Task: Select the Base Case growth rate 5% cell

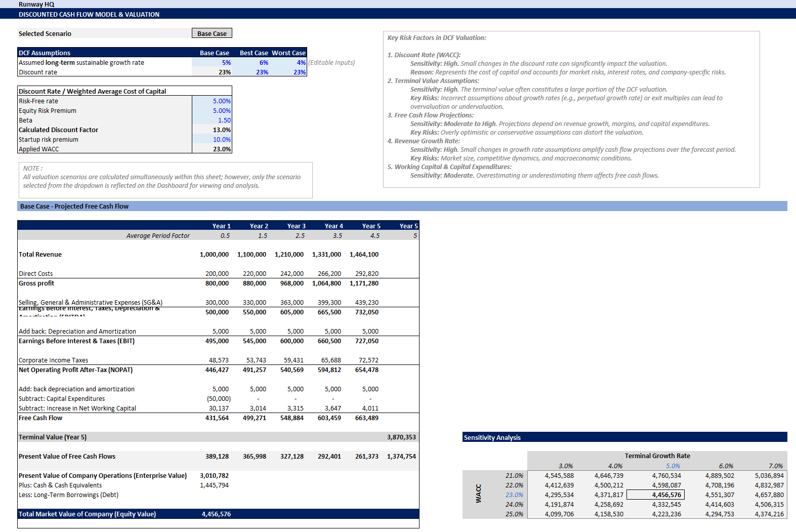Action: coord(212,63)
